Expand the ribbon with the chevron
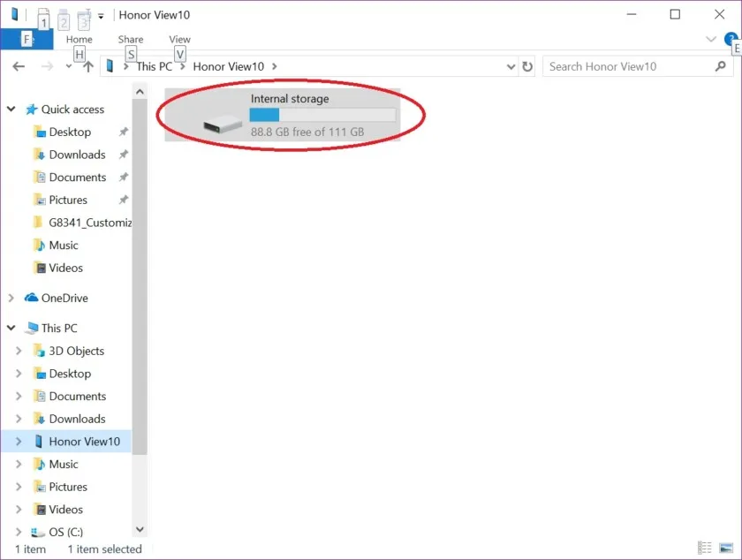The width and height of the screenshot is (742, 560). tap(711, 39)
